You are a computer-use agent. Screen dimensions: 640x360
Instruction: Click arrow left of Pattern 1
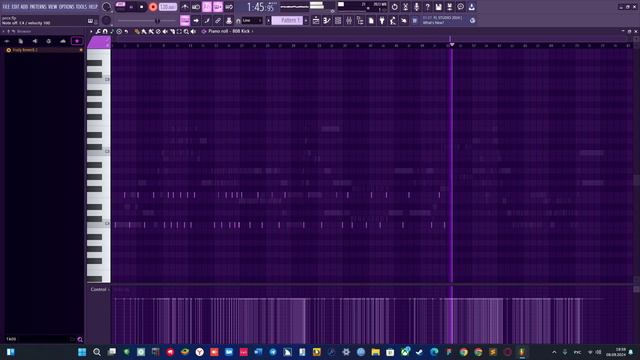(268, 20)
